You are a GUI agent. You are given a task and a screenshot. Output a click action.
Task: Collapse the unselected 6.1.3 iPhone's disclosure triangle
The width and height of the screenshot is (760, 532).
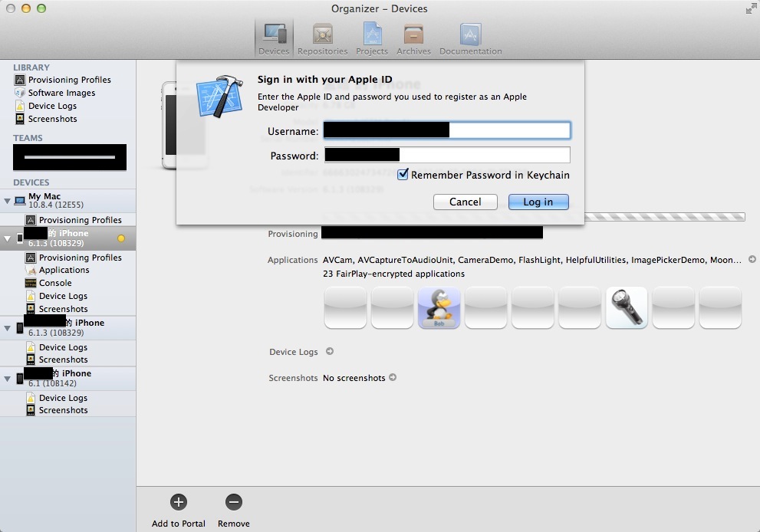(x=7, y=328)
